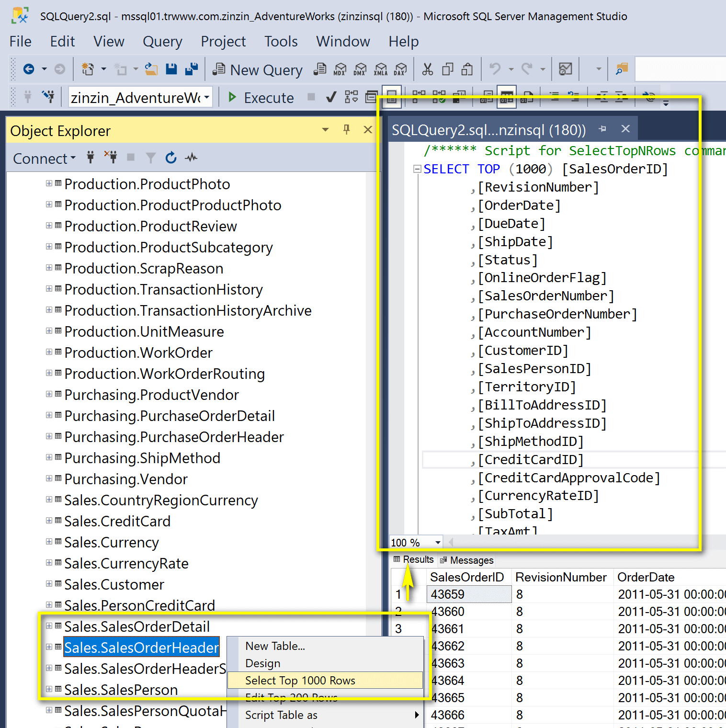Switch output to Results to Text
The image size is (726, 728).
coord(487,97)
